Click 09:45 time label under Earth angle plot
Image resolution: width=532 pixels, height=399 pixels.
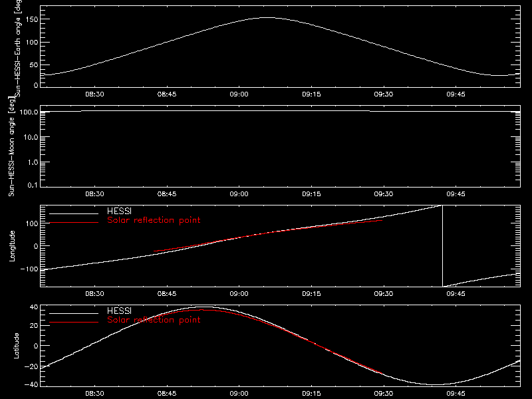coord(456,94)
